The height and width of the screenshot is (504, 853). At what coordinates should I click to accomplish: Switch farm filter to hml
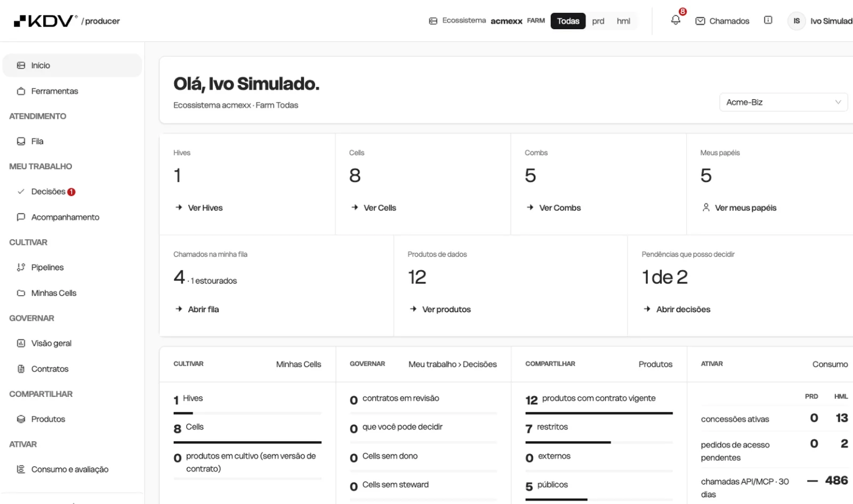pyautogui.click(x=623, y=21)
